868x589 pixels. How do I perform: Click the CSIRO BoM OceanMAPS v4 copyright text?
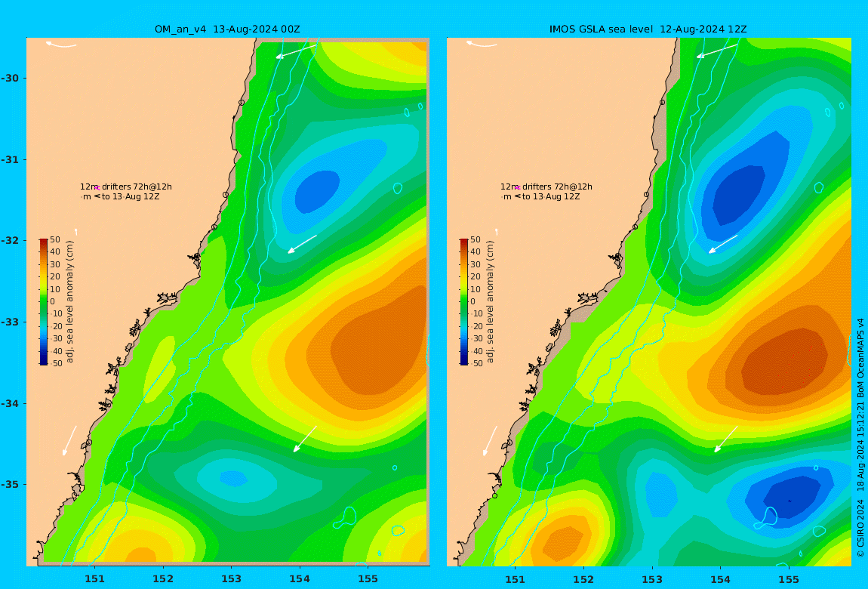[860, 437]
